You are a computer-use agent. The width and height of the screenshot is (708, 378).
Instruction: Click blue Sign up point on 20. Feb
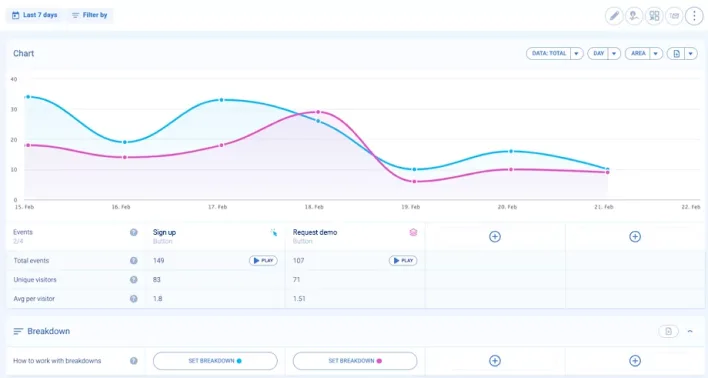click(x=511, y=151)
